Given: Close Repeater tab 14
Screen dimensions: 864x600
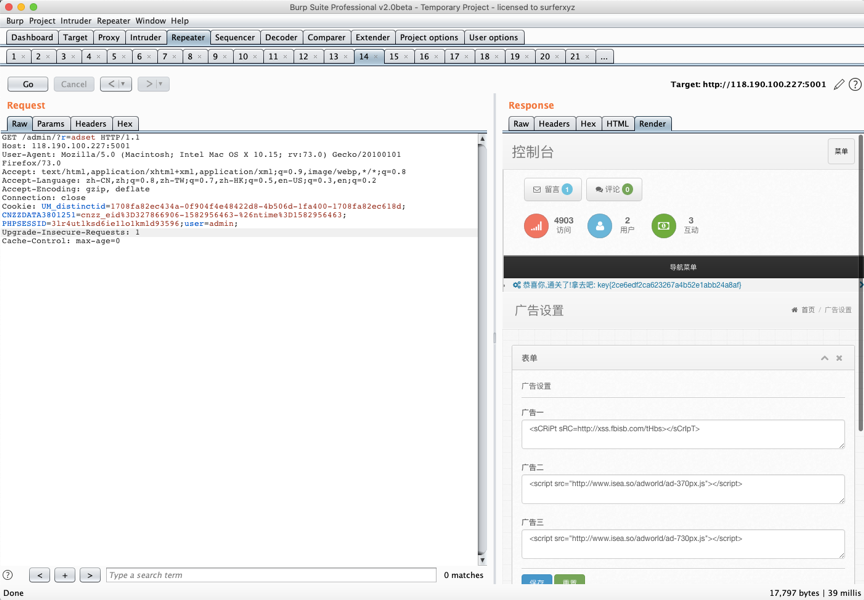Looking at the screenshot, I should (377, 57).
